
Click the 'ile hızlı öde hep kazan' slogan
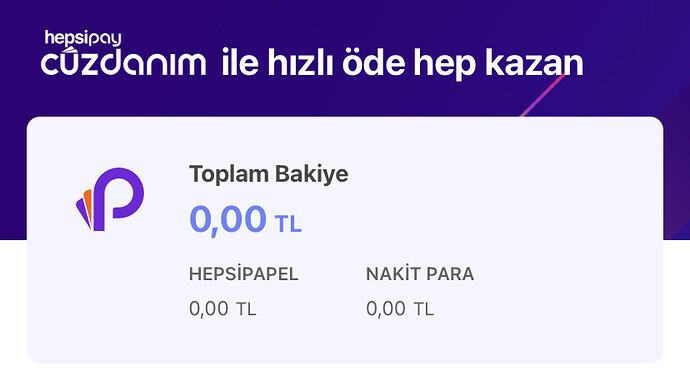[402, 63]
